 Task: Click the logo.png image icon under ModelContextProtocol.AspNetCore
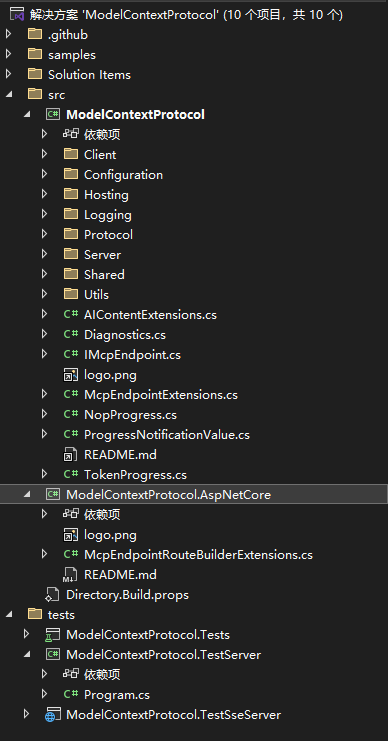click(x=70, y=534)
